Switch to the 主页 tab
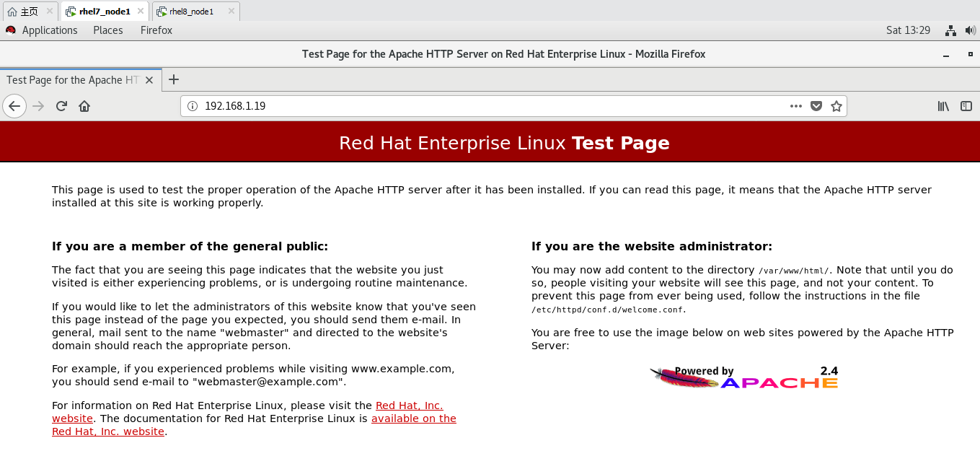This screenshot has width=980, height=469. [30, 12]
